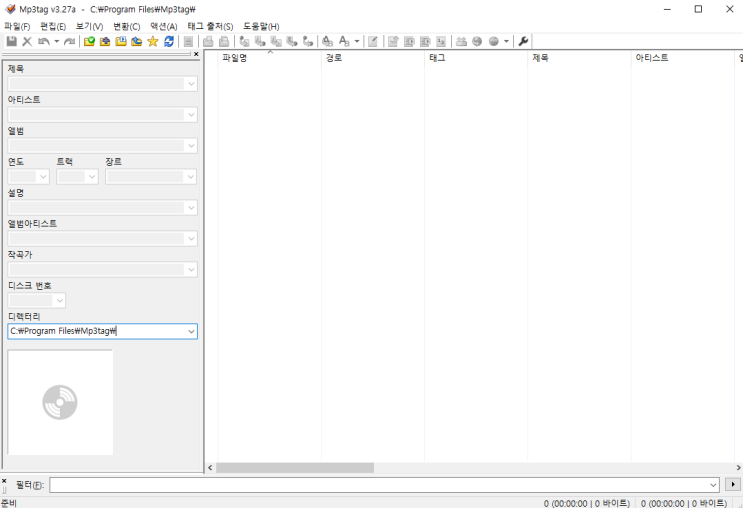Image resolution: width=743 pixels, height=508 pixels.
Task: Close the tag panel with its X
Action: click(x=196, y=54)
